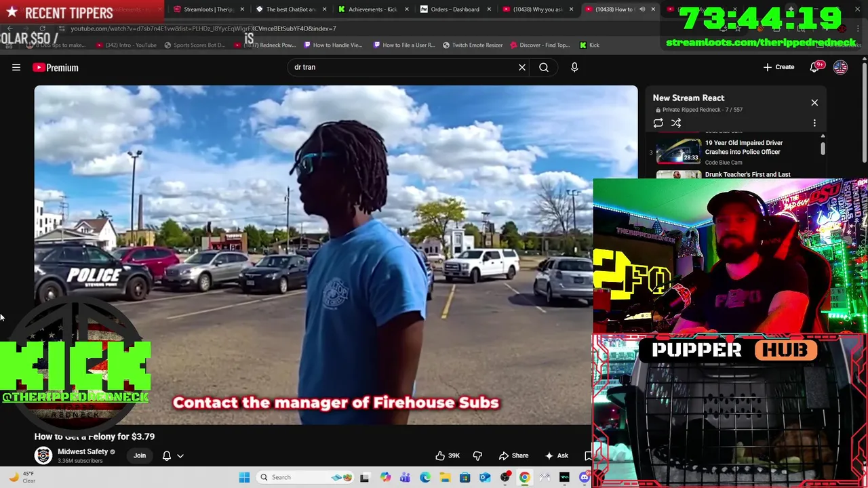
Task: Open the 'Twitch Emote Resizer' bookmark
Action: point(473,45)
